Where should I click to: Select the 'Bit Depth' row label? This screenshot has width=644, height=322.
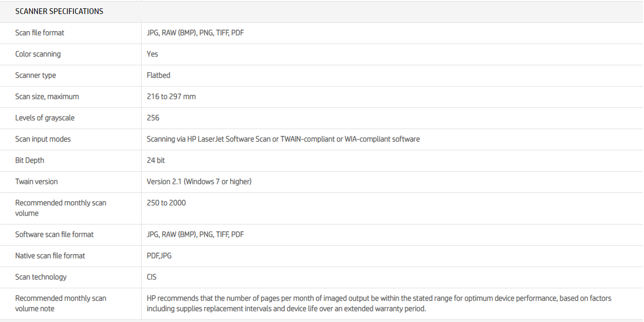click(30, 160)
